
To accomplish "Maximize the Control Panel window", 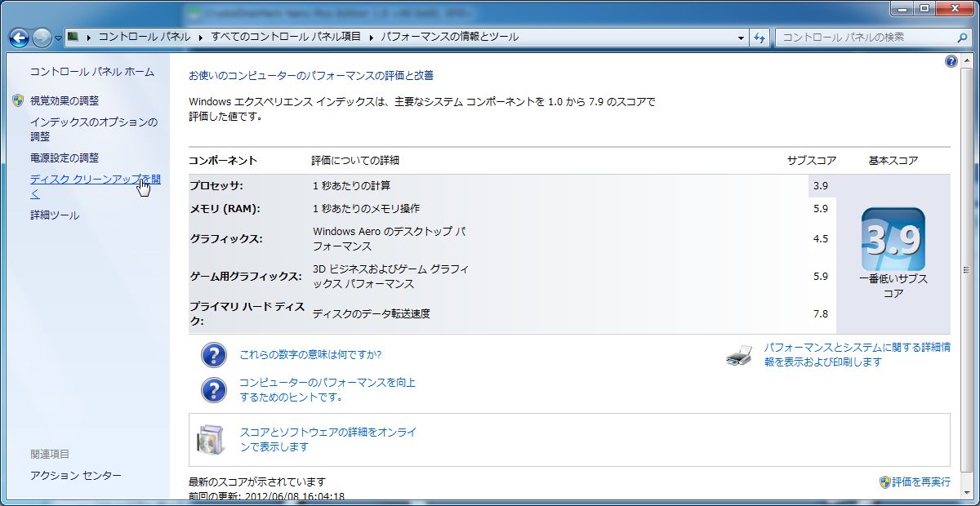I will [x=925, y=8].
